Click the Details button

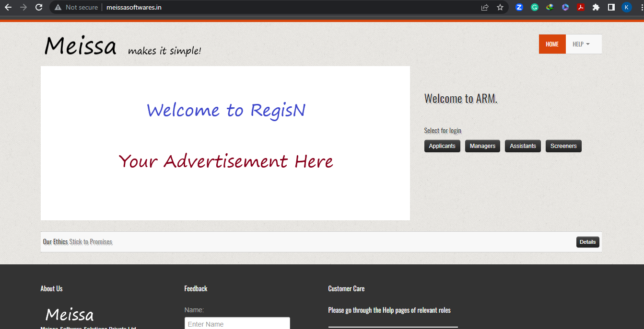pyautogui.click(x=587, y=242)
